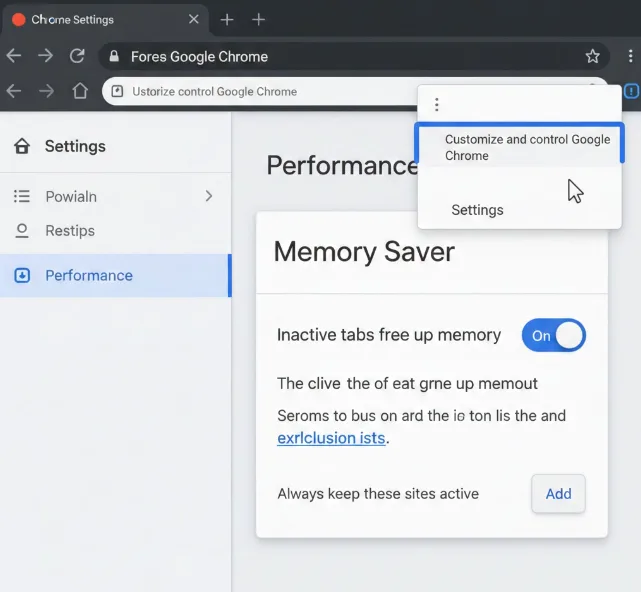Click the Performance icon in the sidebar
641x592 pixels.
22,276
